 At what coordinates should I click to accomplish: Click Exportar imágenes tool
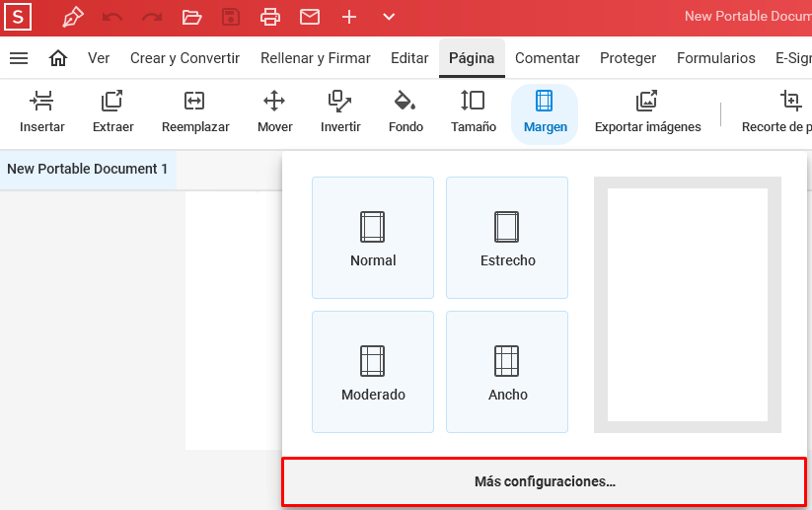(648, 112)
